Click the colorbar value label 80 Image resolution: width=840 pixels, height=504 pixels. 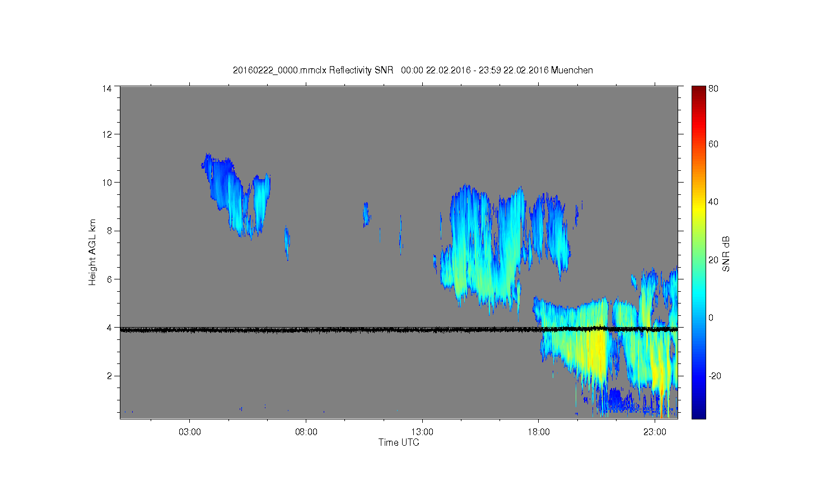713,88
